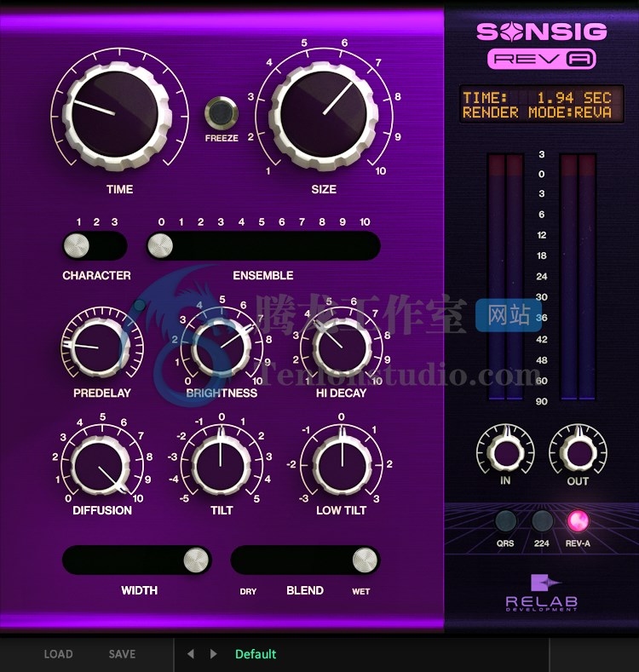Select the 224 render mode button
Viewport: 639px width, 672px height.
point(542,520)
